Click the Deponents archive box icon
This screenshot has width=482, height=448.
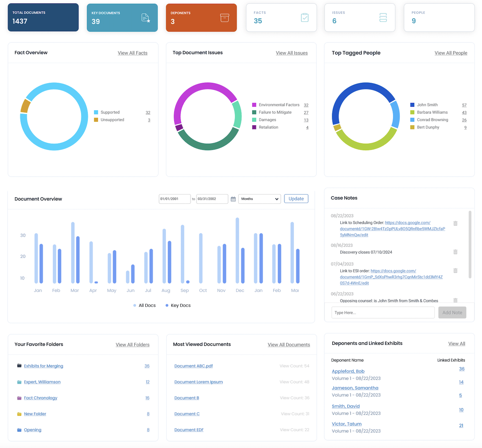click(x=225, y=18)
